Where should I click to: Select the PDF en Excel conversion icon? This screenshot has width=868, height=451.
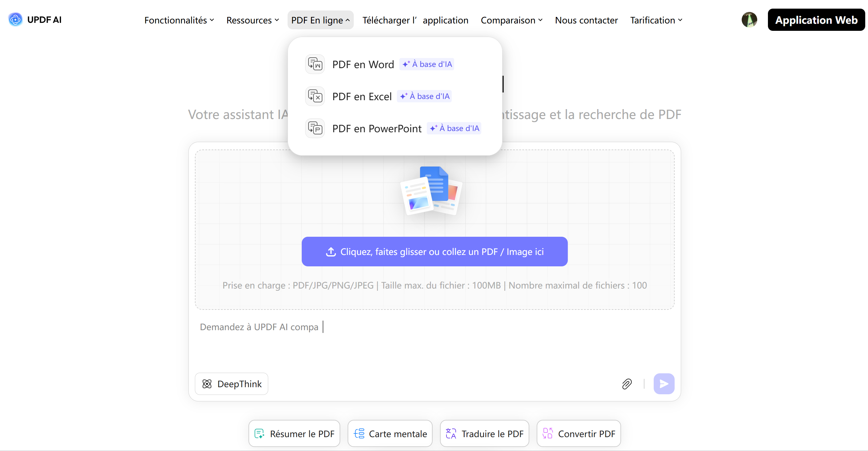click(315, 96)
